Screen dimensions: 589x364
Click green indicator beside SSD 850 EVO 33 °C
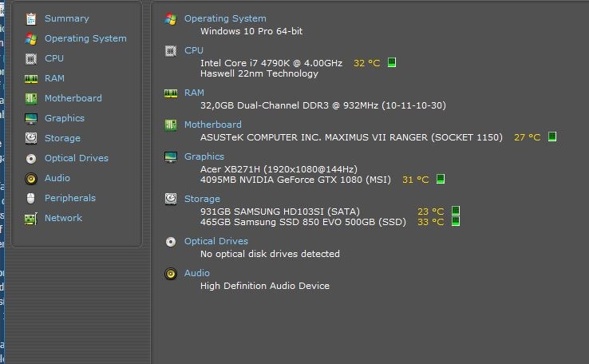point(456,221)
